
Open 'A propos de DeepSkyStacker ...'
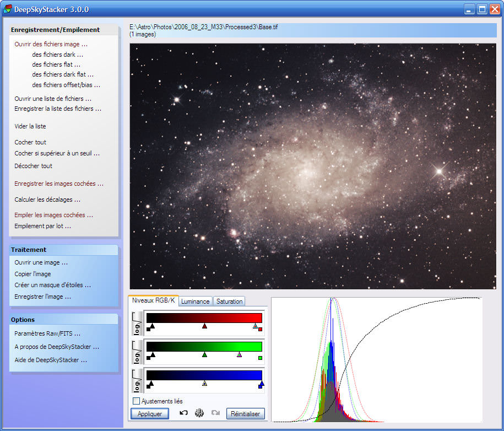pos(57,347)
